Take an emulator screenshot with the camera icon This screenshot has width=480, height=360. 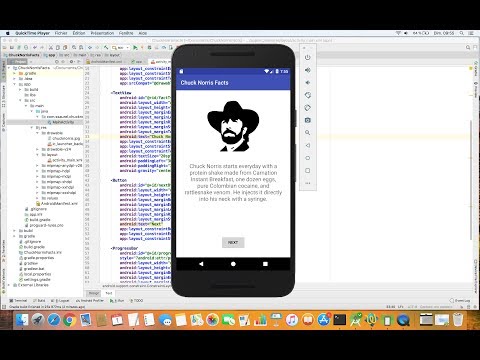[x=308, y=120]
